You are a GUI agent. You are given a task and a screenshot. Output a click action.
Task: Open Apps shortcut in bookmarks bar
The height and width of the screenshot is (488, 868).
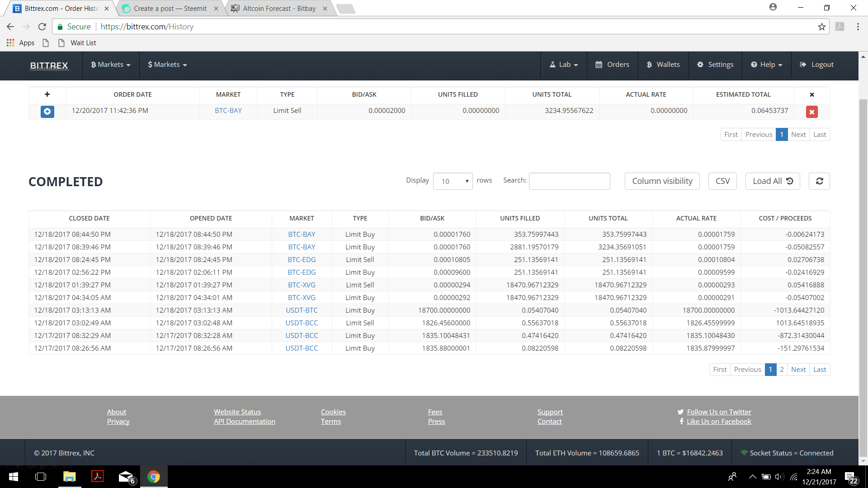(x=20, y=43)
